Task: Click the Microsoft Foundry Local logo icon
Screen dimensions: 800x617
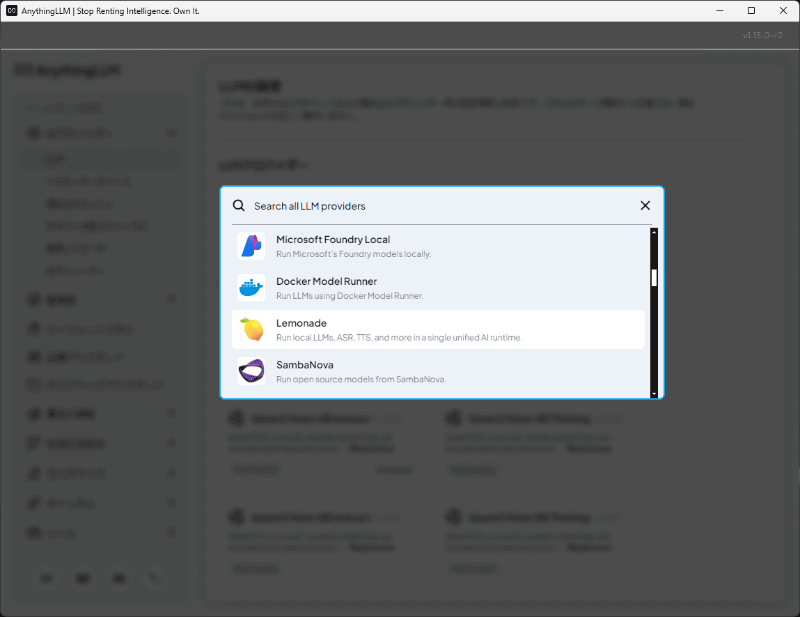Action: (251, 246)
